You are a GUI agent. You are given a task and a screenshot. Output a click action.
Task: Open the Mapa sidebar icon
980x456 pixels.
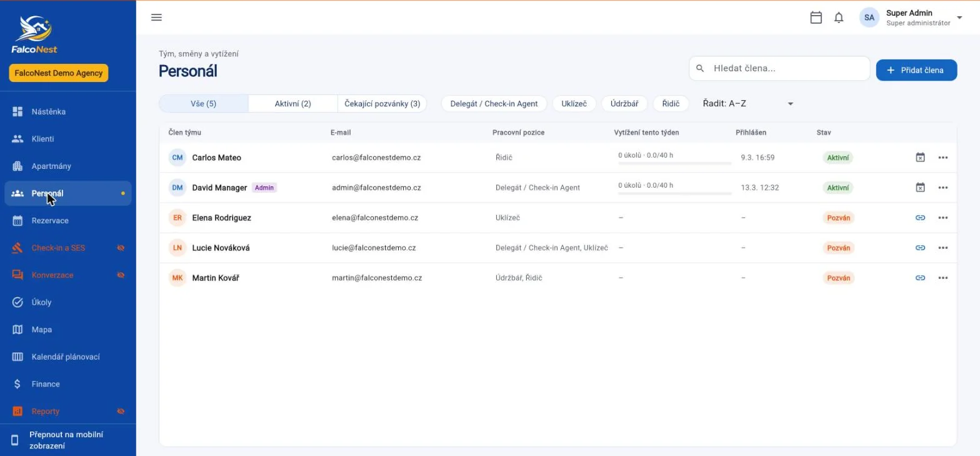point(17,330)
